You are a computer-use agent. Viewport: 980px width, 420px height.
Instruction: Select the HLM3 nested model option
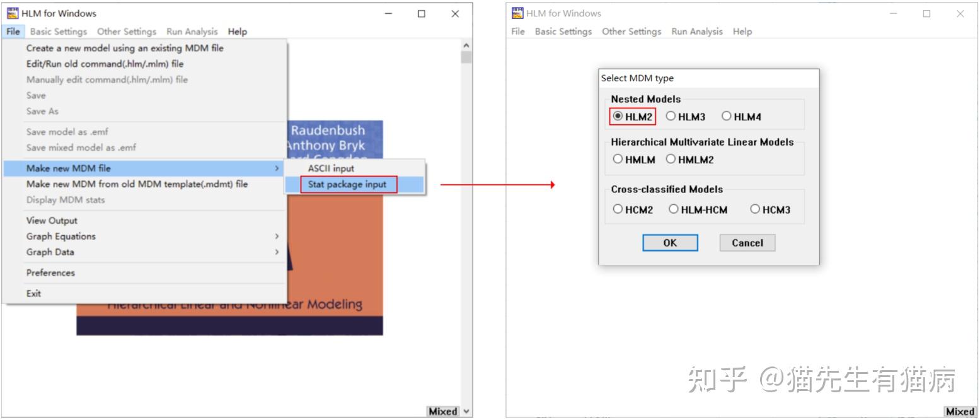coord(670,116)
